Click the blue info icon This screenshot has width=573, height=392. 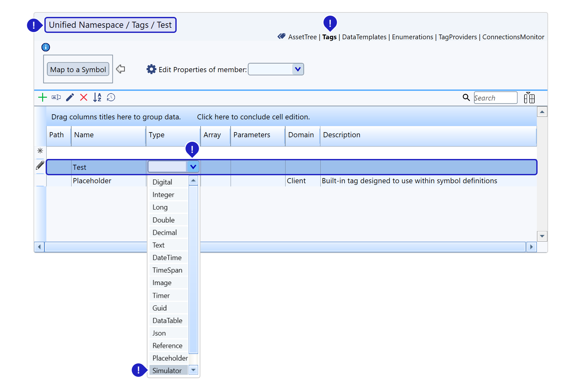point(46,47)
